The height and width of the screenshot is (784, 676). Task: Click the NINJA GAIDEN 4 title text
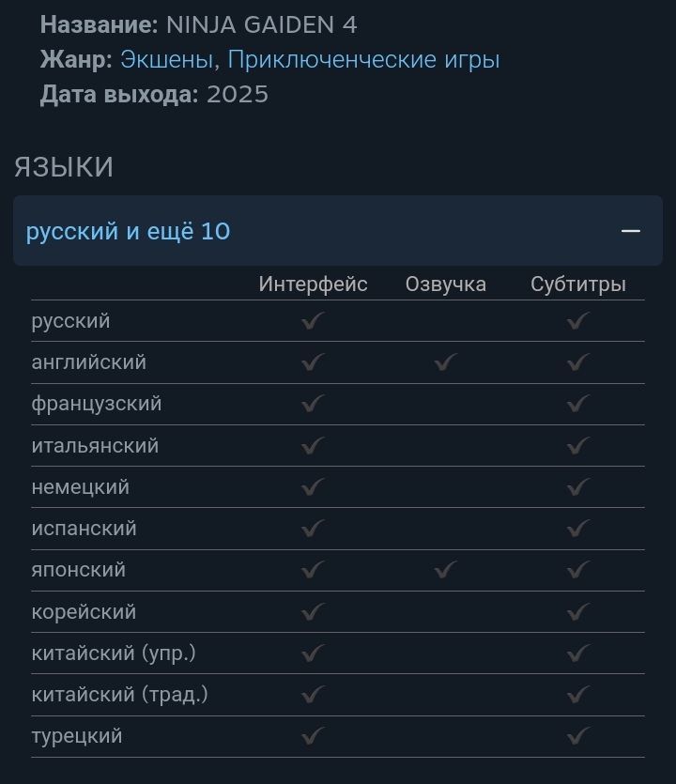pos(262,25)
